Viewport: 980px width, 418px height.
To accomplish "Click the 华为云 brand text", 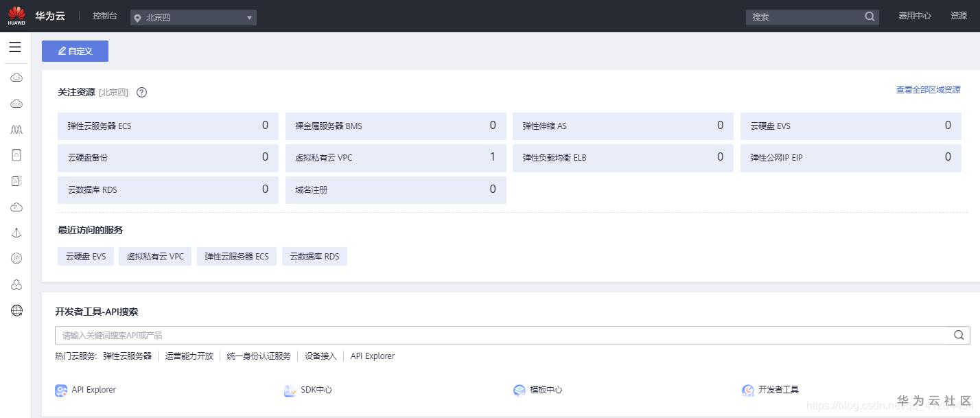I will point(50,16).
